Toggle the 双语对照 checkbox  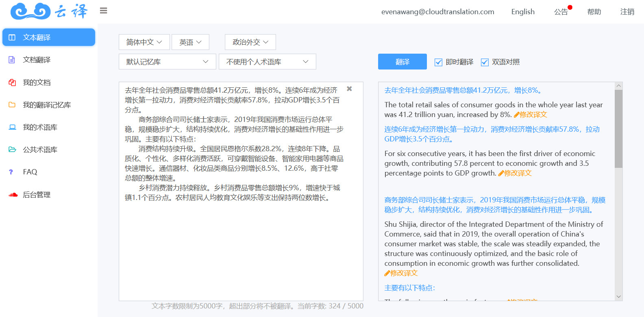click(485, 62)
